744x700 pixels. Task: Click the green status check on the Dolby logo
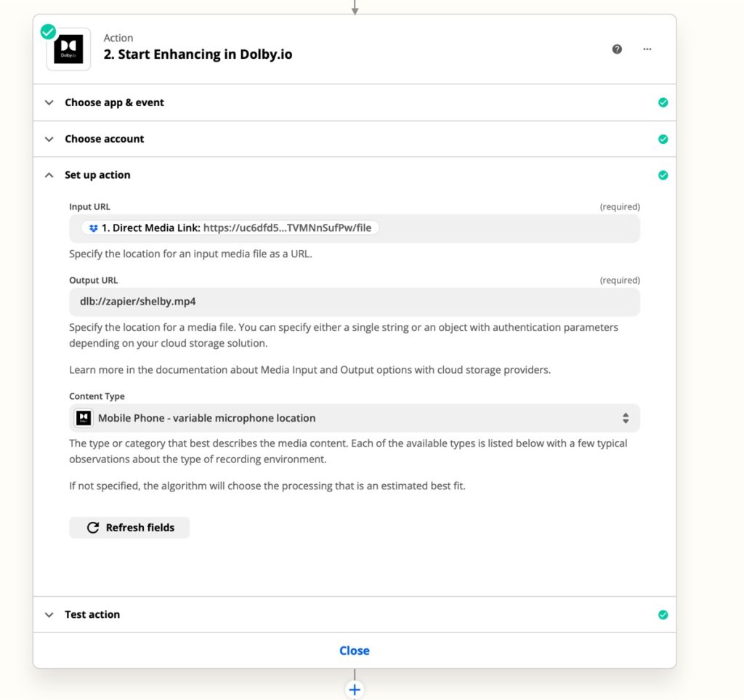48,32
